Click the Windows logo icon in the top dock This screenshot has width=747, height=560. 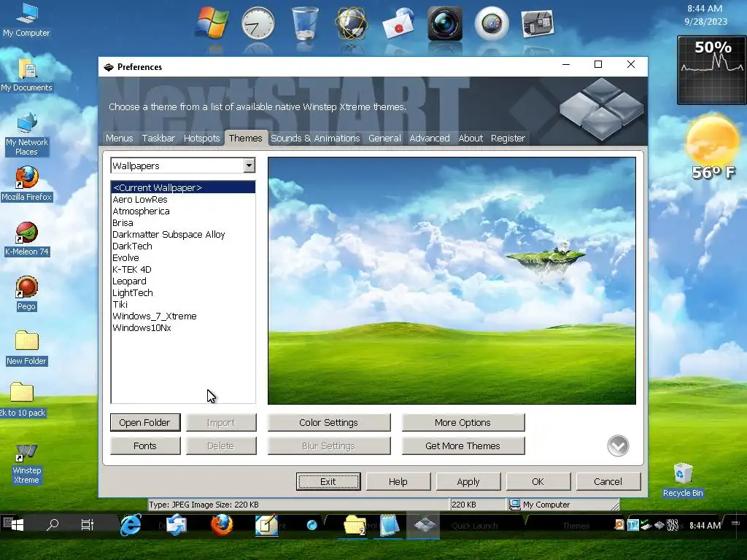click(x=212, y=23)
